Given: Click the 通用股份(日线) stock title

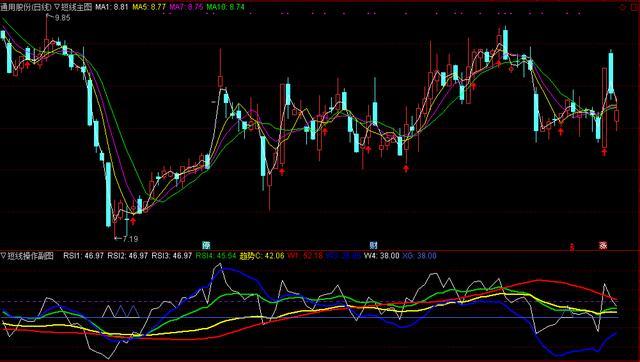Looking at the screenshot, I should pyautogui.click(x=26, y=7).
